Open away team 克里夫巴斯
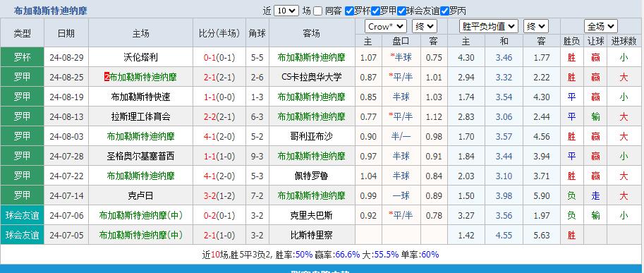The width and height of the screenshot is (644, 273). 312,216
